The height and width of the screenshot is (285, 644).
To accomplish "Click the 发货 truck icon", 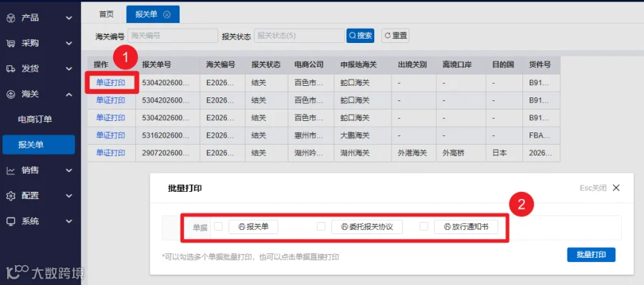I will 11,69.
